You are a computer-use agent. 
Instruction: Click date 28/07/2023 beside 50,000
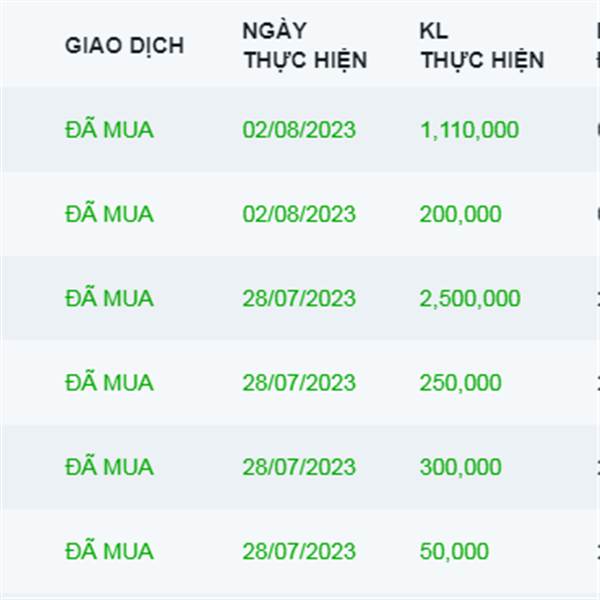[x=299, y=551]
